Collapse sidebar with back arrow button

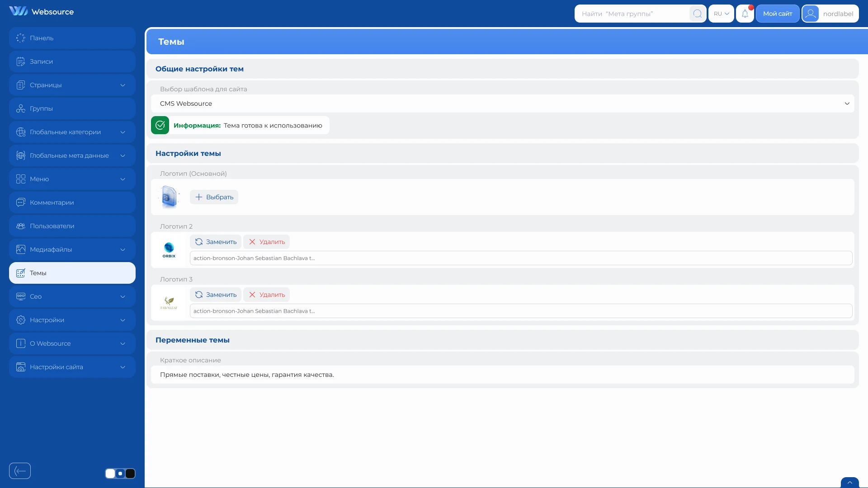tap(20, 471)
